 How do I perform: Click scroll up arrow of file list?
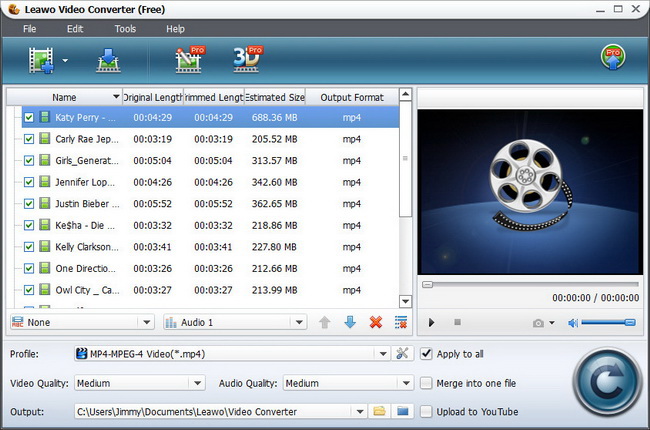(x=405, y=94)
